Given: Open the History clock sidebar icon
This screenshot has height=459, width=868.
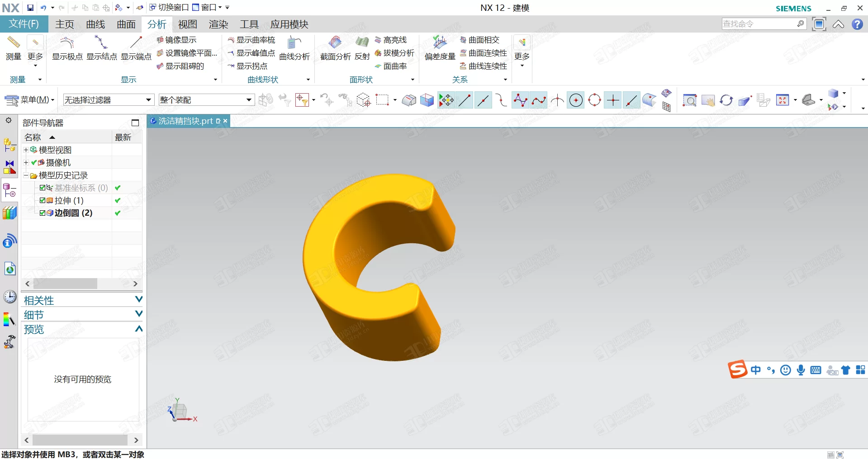Looking at the screenshot, I should [9, 297].
